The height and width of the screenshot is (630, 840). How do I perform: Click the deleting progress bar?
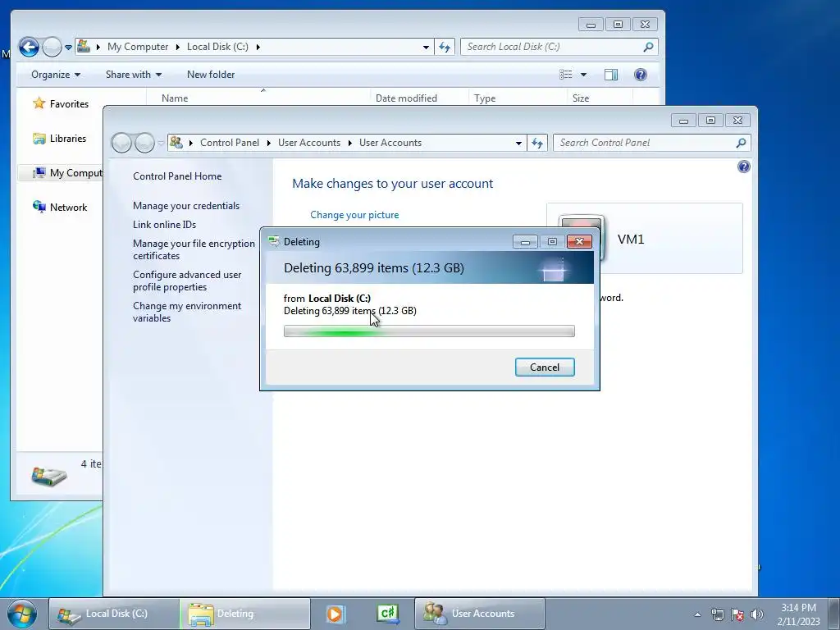(429, 331)
